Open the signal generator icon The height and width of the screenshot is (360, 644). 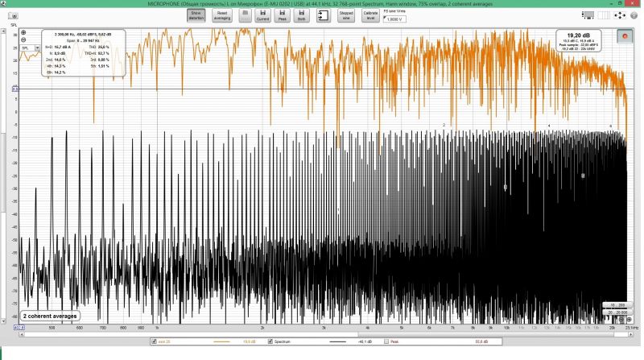tap(323, 15)
